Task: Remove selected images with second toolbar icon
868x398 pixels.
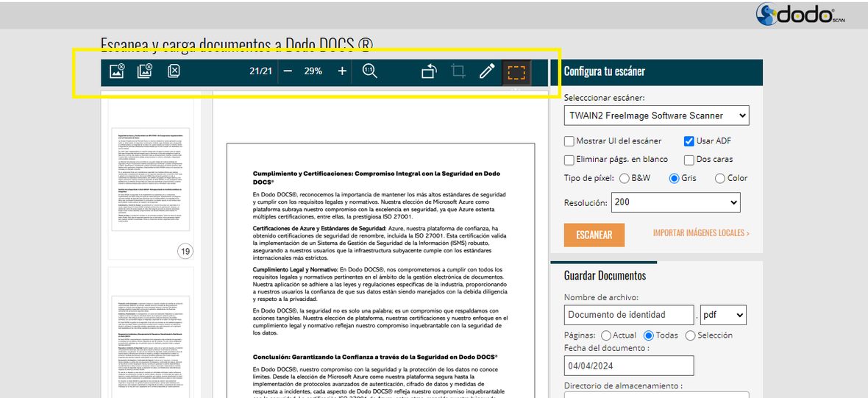Action: pyautogui.click(x=144, y=71)
